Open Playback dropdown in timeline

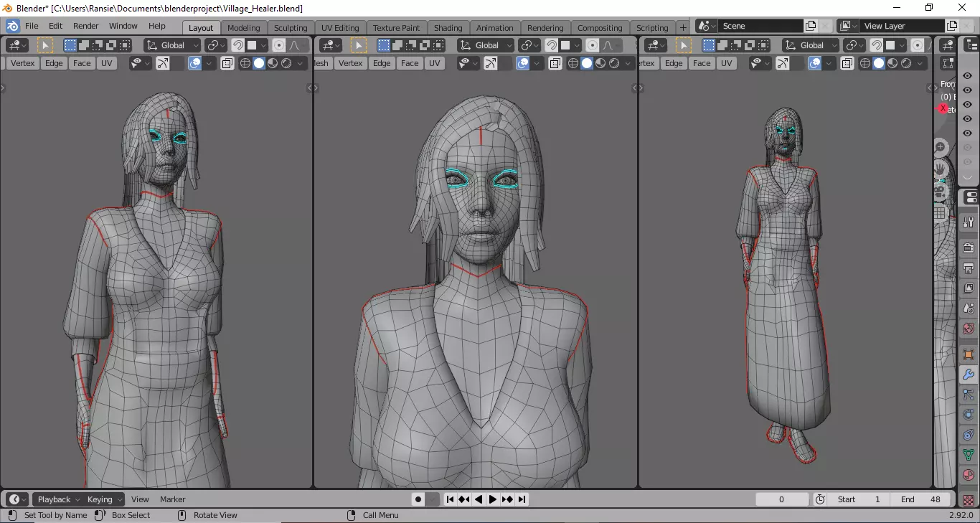pos(59,499)
